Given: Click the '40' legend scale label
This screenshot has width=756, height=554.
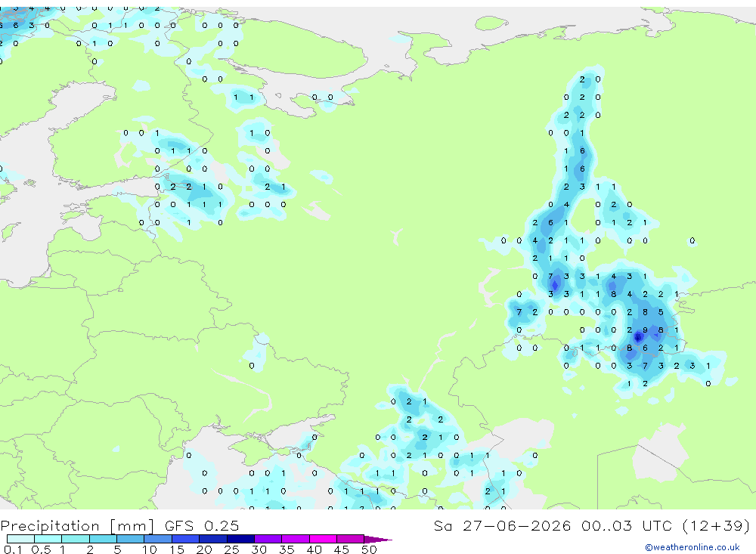Looking at the screenshot, I should point(314,549).
